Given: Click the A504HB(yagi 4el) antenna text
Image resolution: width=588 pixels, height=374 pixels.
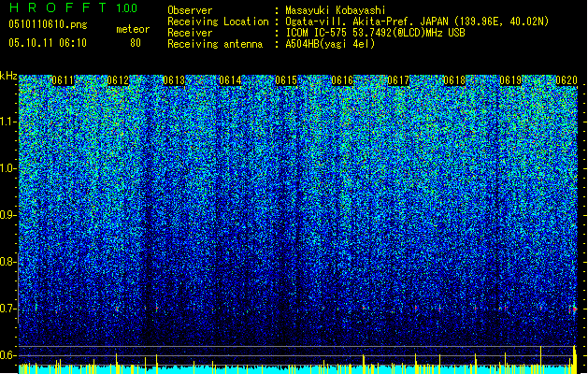Looking at the screenshot, I should [330, 44].
